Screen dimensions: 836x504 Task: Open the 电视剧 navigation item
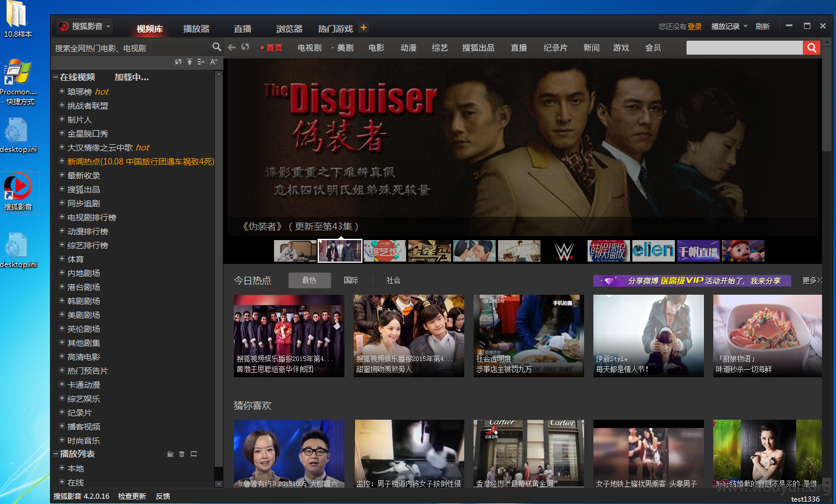click(x=310, y=48)
